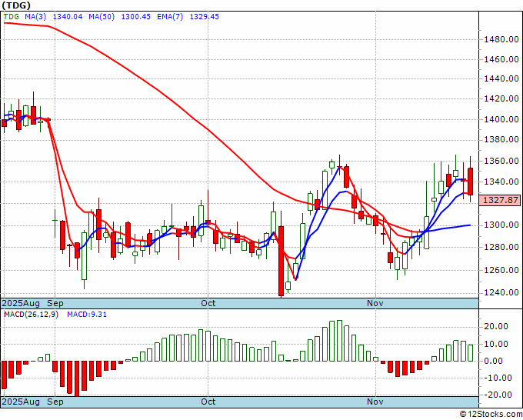Select the MA(3) value 1340.04
Image resolution: width=523 pixels, height=420 pixels.
point(68,17)
